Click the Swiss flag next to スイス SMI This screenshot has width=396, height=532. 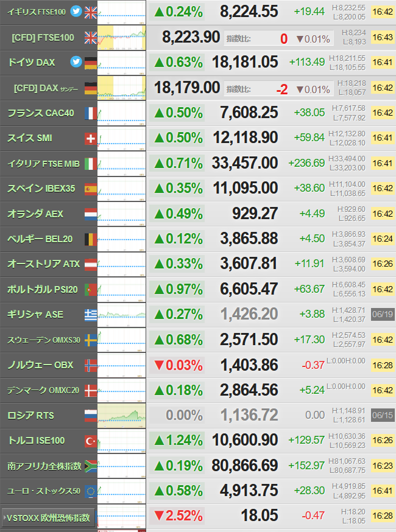tap(91, 138)
